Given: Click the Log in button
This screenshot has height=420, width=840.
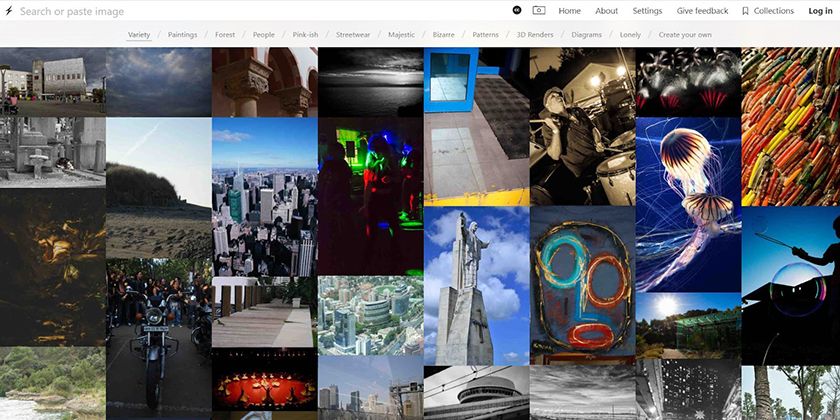Looking at the screenshot, I should click(x=820, y=11).
